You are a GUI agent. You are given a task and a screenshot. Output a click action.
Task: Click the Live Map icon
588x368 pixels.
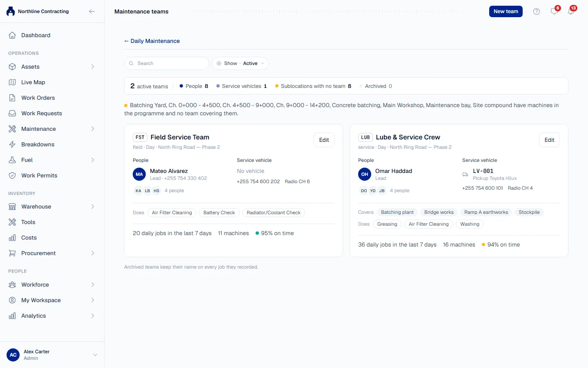12,82
